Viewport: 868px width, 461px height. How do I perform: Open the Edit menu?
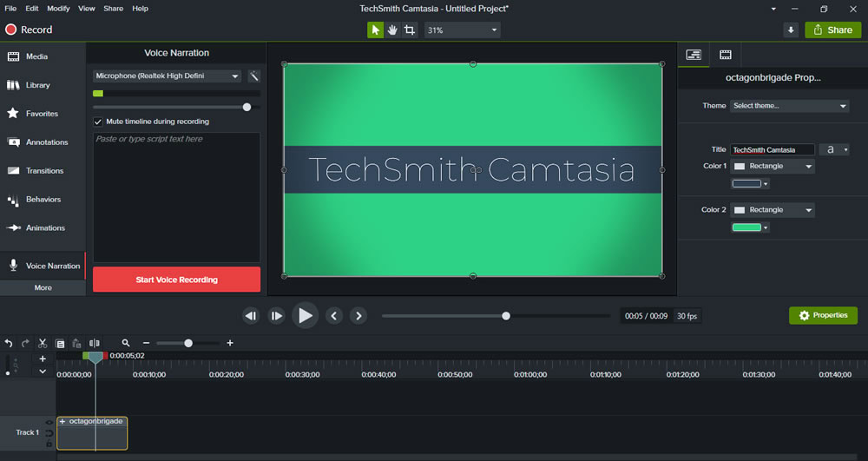32,9
